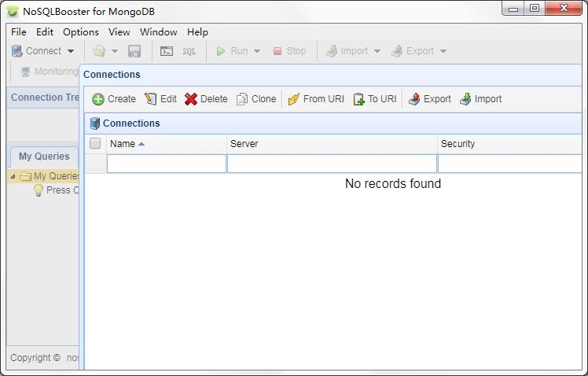Click the Import connections icon in dialog

click(465, 99)
